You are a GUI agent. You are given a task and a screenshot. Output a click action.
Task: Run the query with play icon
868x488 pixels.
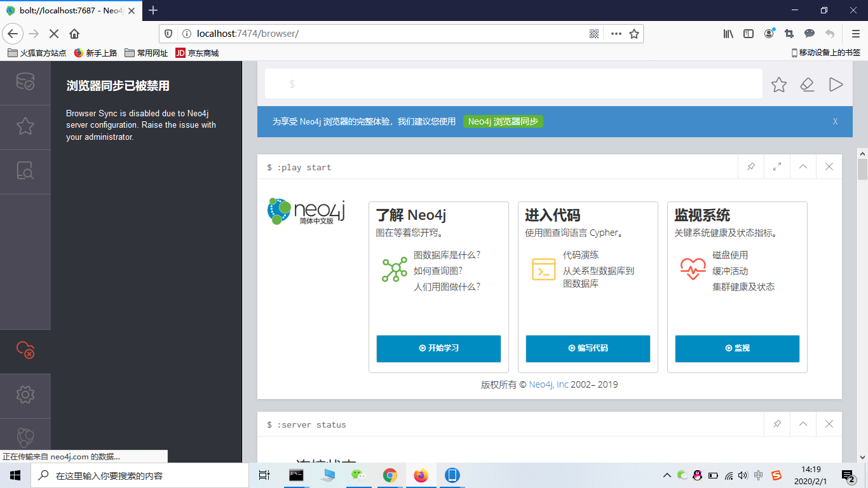coord(836,85)
